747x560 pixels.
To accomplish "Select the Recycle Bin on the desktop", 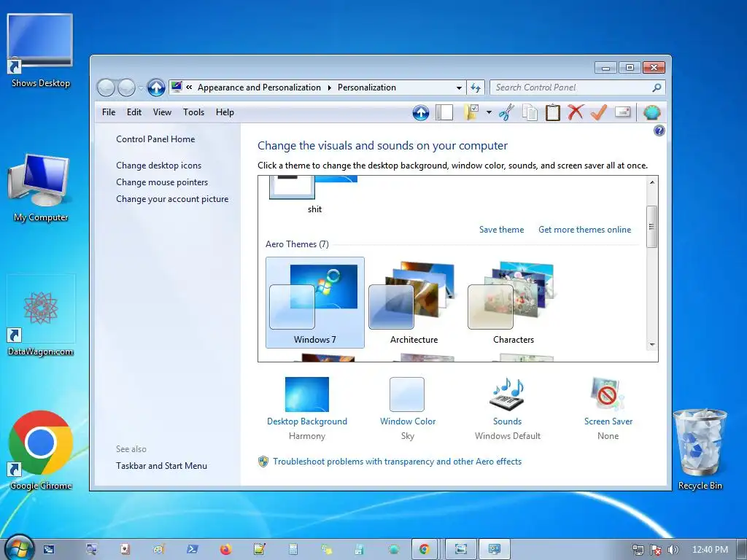I will [700, 449].
